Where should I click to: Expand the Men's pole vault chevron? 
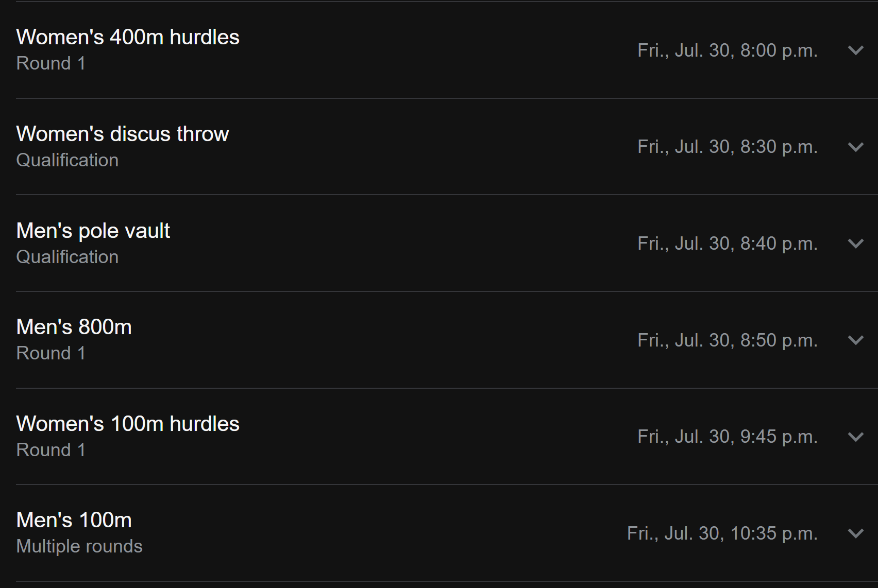coord(855,244)
